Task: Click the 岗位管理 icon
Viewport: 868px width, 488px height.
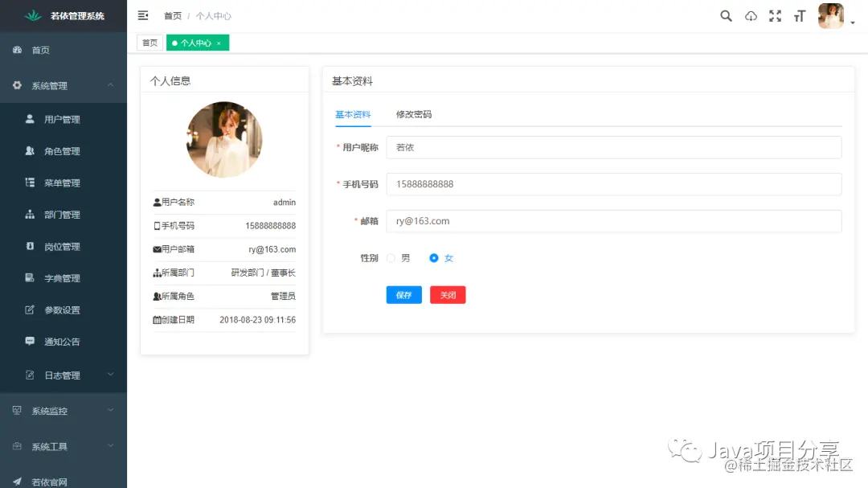Action: tap(30, 246)
